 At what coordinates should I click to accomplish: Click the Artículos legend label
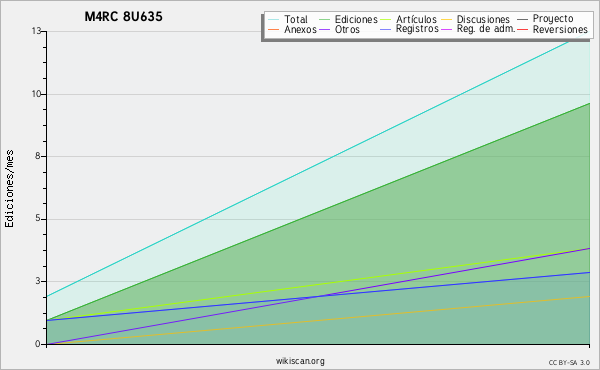416,19
